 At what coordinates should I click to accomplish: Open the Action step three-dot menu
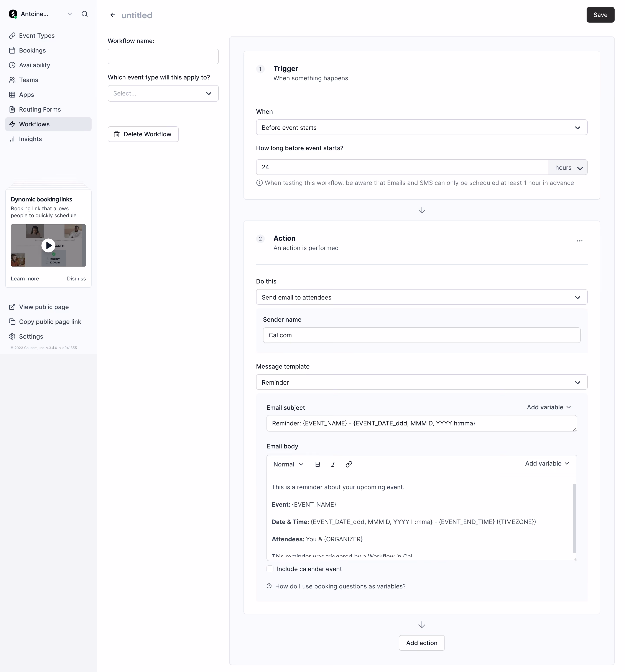point(580,241)
